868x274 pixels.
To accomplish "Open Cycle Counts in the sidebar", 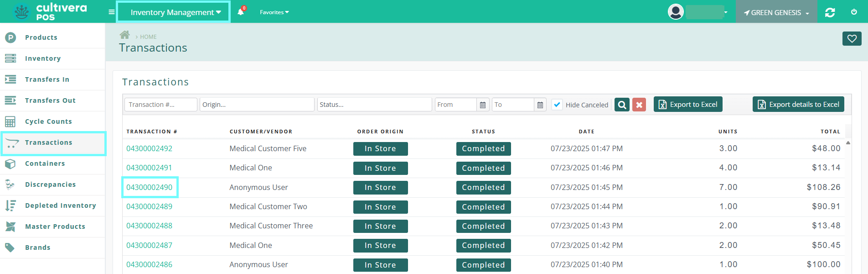I will (48, 121).
